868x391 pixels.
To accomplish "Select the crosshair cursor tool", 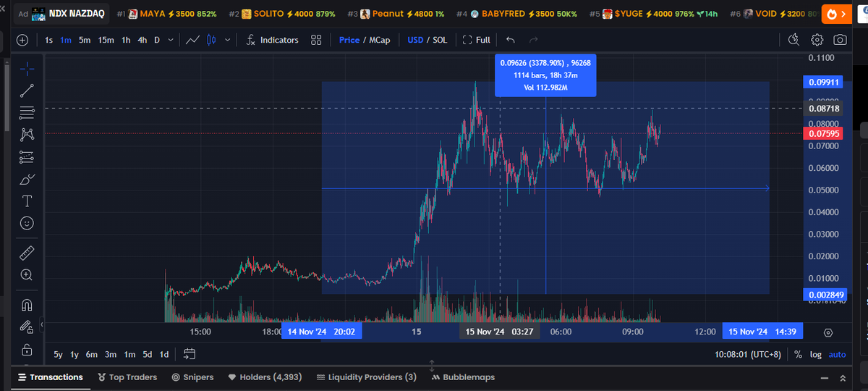I will [27, 69].
